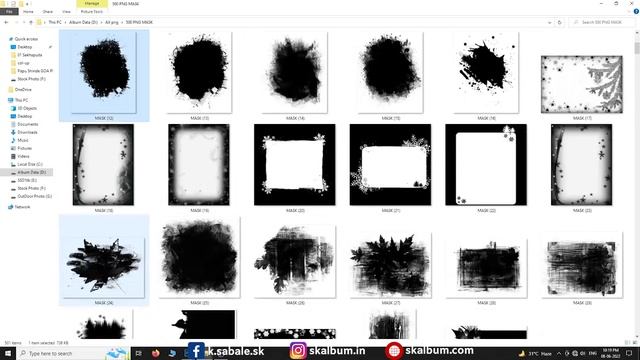Image resolution: width=640 pixels, height=360 pixels.
Task: Open the Action Center notifications icon
Action: pos(629,353)
